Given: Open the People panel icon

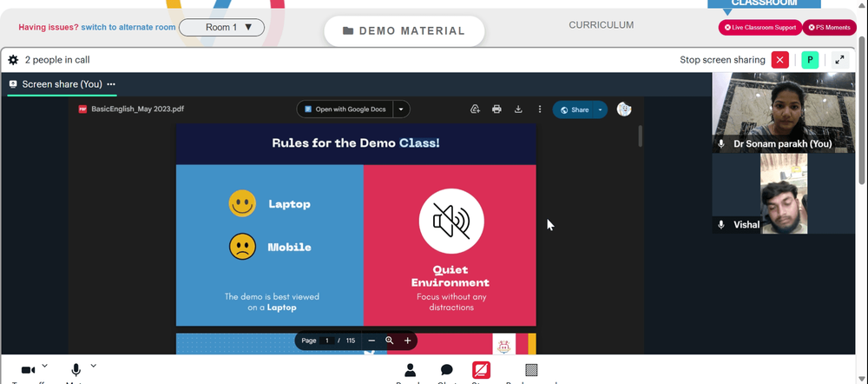Looking at the screenshot, I should [411, 370].
